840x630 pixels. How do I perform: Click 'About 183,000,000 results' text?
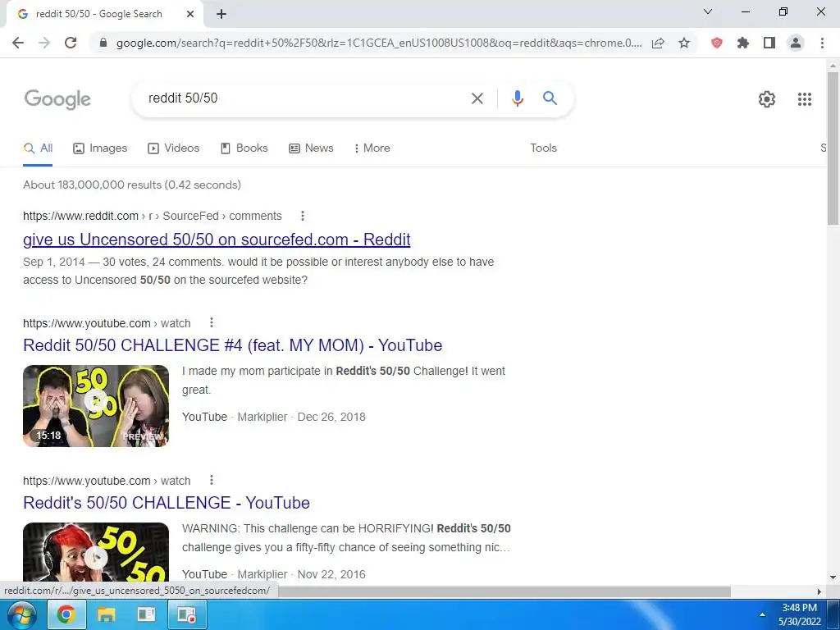tap(132, 185)
